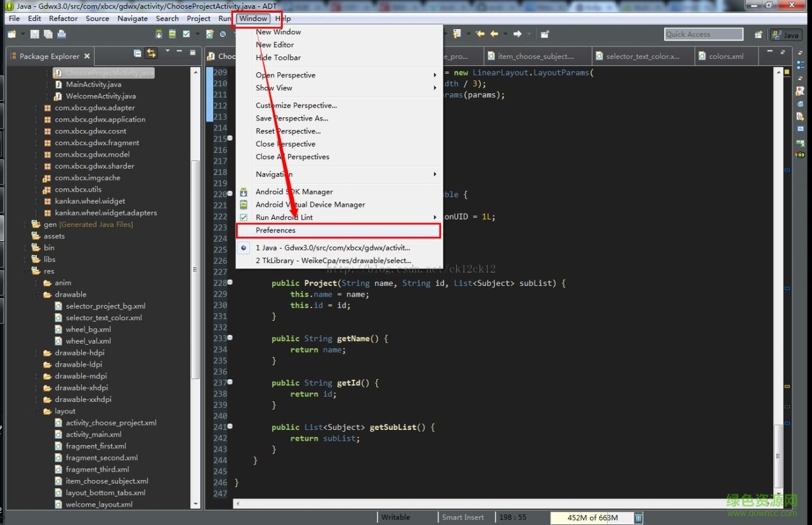Image resolution: width=812 pixels, height=525 pixels.
Task: Collapse the drawable folder in tree
Action: (37, 295)
